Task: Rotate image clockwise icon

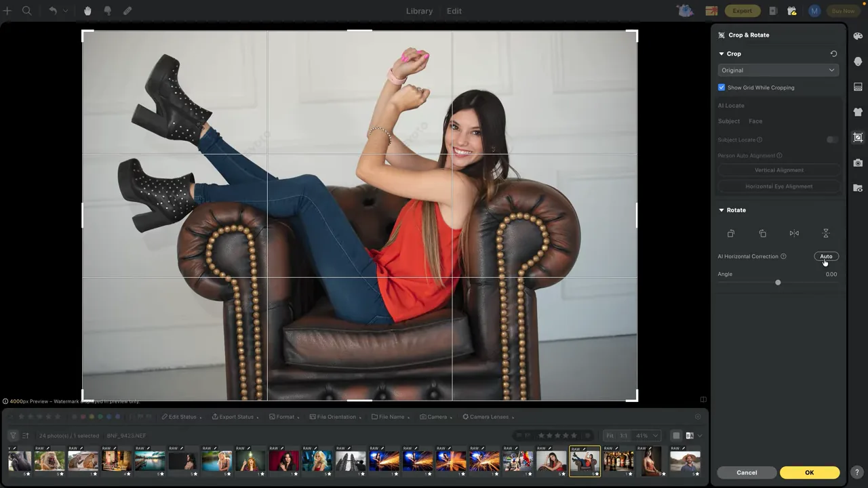Action: point(762,233)
